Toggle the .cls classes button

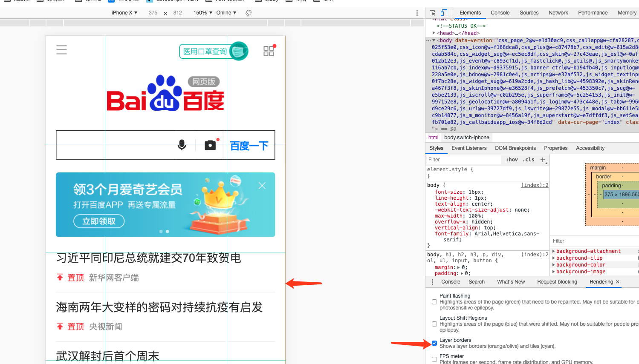pyautogui.click(x=529, y=160)
